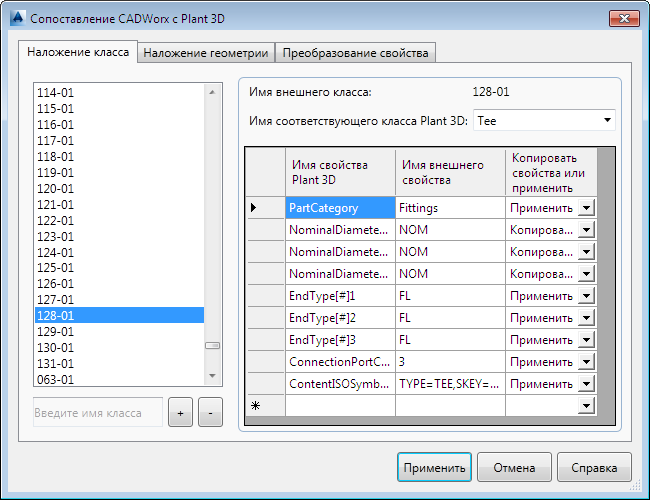Click the ConnectionPortC... cell
Screen dimensions: 650x500
coord(340,362)
